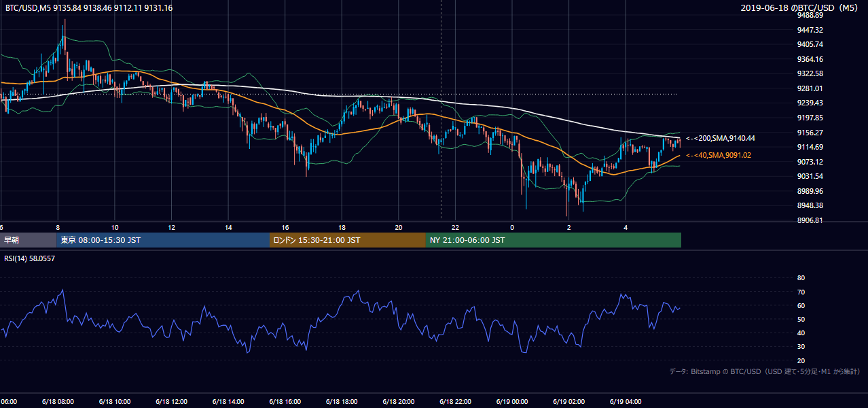Click the hour label 2 below price chart

569,227
